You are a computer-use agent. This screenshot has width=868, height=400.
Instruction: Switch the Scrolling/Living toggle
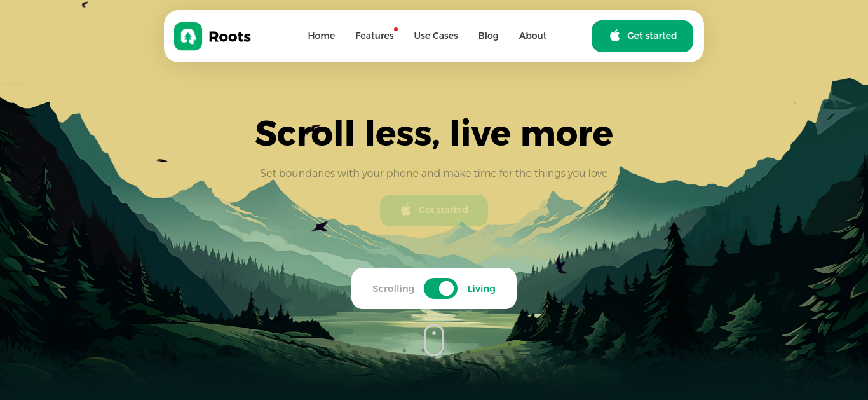point(440,288)
